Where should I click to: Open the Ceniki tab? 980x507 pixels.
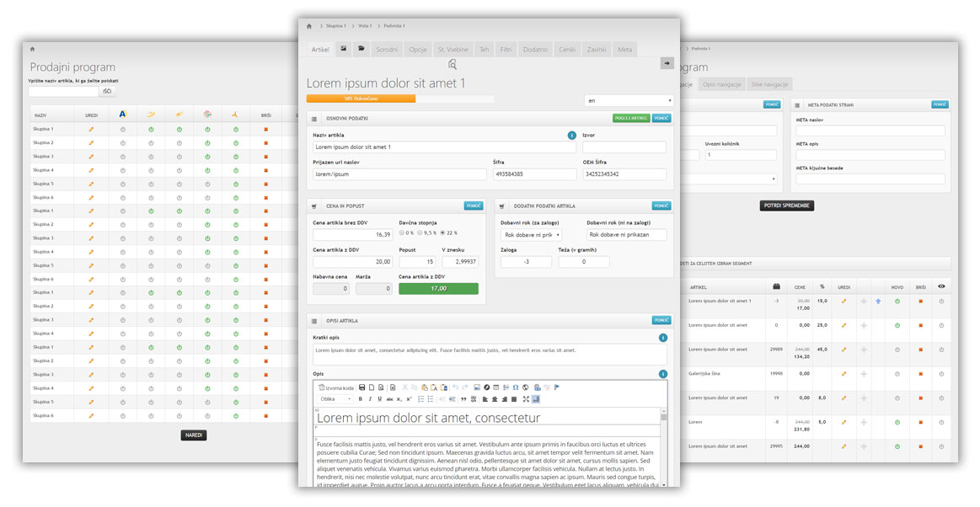pyautogui.click(x=567, y=50)
